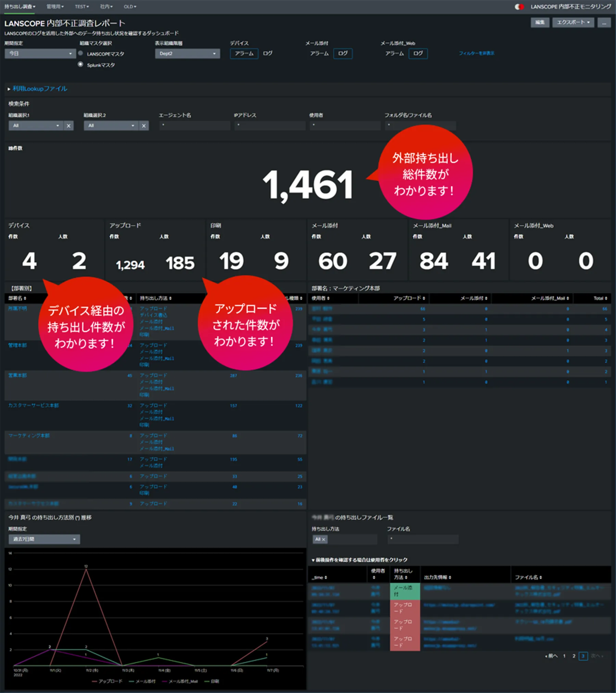
Task: Open the 社内 navigation menu
Action: (x=106, y=7)
